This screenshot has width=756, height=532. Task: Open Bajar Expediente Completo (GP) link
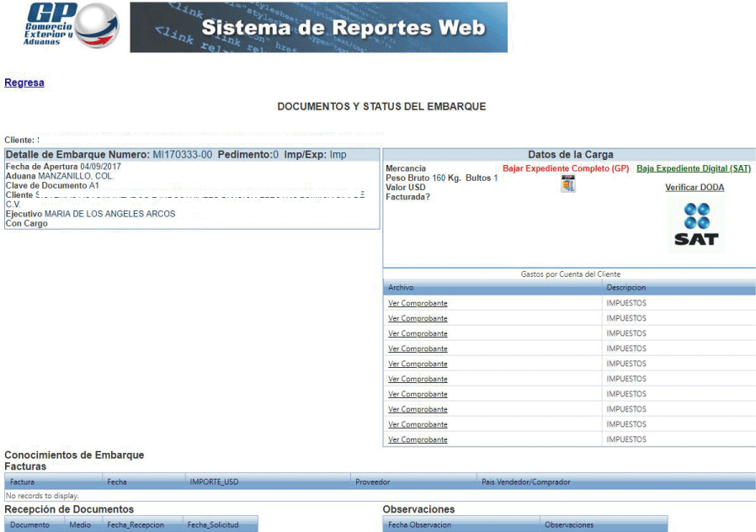click(566, 168)
